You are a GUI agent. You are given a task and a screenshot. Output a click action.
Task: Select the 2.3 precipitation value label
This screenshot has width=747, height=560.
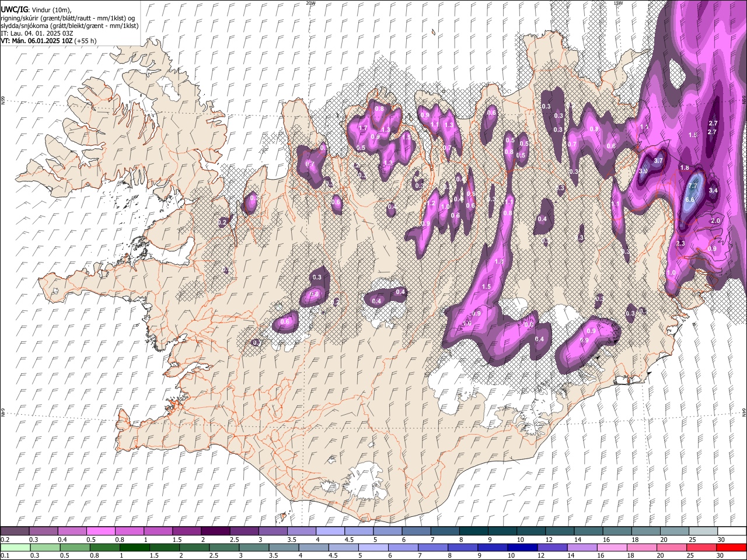[x=680, y=243]
